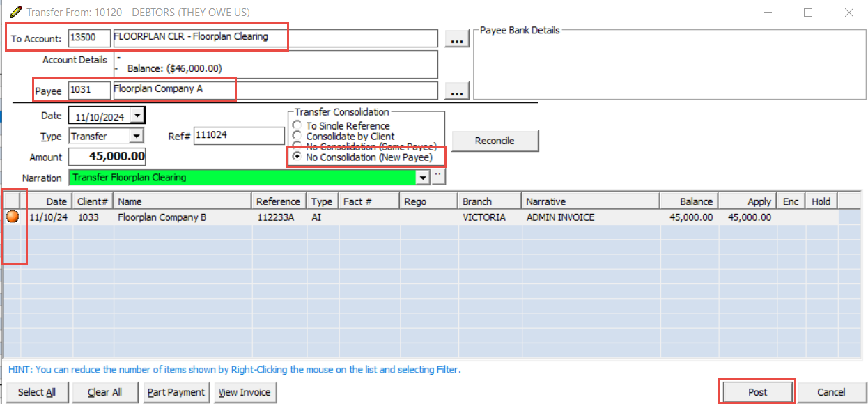Click the Reconcile button
Viewport: 868px width, 404px height.
(x=495, y=141)
